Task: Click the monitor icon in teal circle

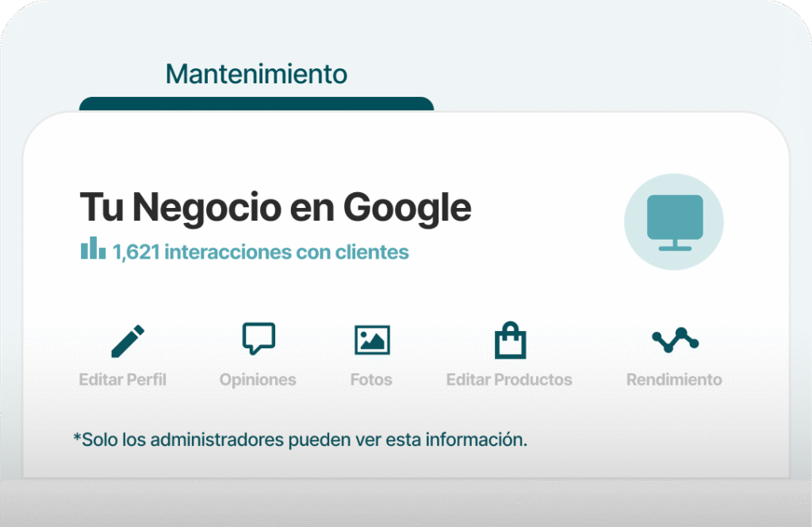Action: pyautogui.click(x=674, y=221)
